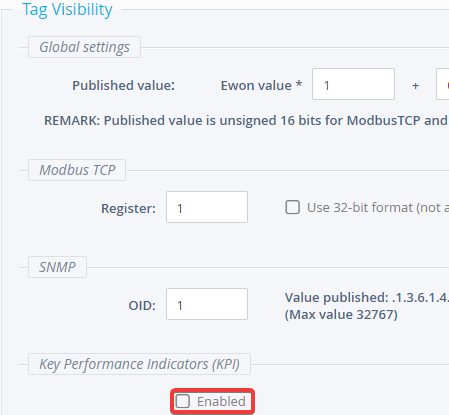Click the offset field after the plus sign
Image resolution: width=449 pixels, height=415 pixels.
443,84
